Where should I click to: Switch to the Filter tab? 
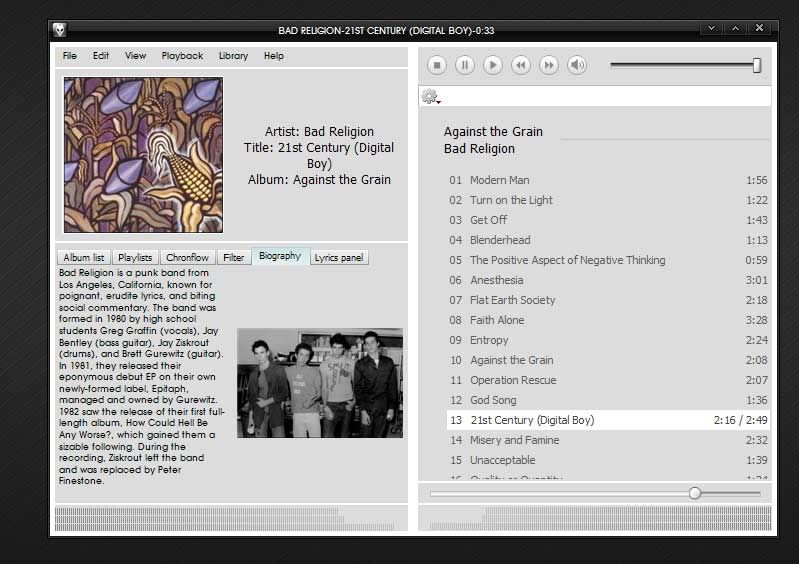click(x=233, y=257)
